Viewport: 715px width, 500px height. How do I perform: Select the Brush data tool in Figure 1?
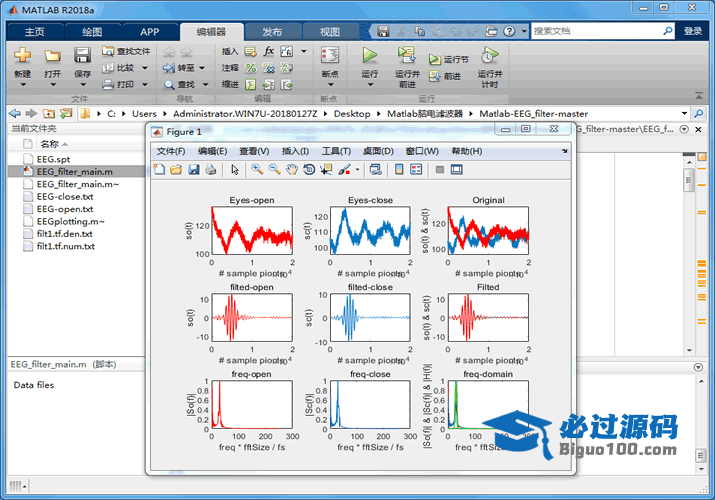(x=344, y=170)
